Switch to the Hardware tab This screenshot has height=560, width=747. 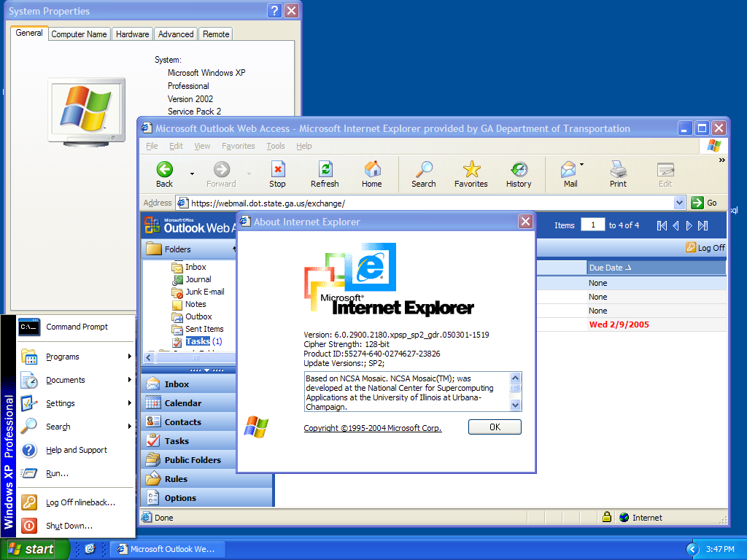132,34
